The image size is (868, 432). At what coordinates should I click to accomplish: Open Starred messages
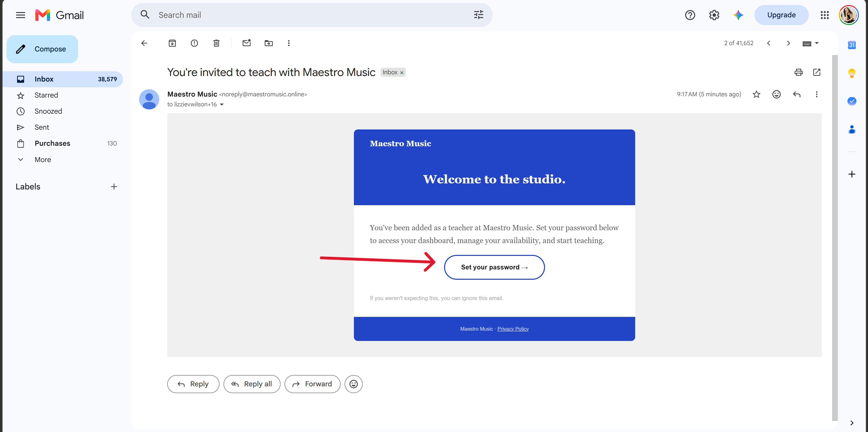click(63, 95)
